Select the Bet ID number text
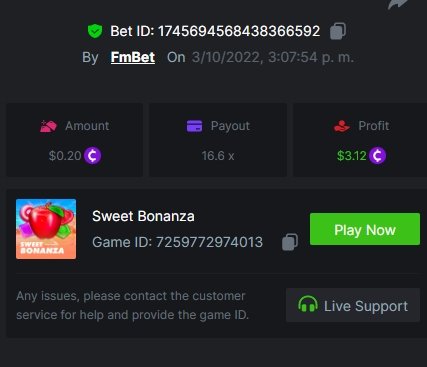The image size is (427, 367). (239, 31)
